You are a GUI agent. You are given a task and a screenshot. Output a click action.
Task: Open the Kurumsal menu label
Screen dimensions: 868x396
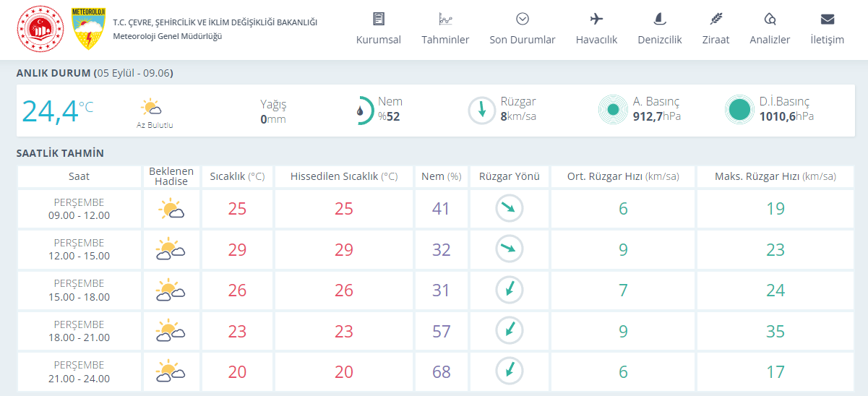pos(378,40)
